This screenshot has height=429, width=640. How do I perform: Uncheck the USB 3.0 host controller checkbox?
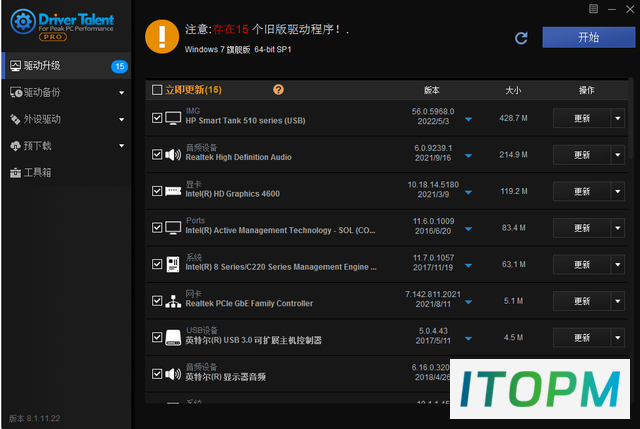[157, 337]
